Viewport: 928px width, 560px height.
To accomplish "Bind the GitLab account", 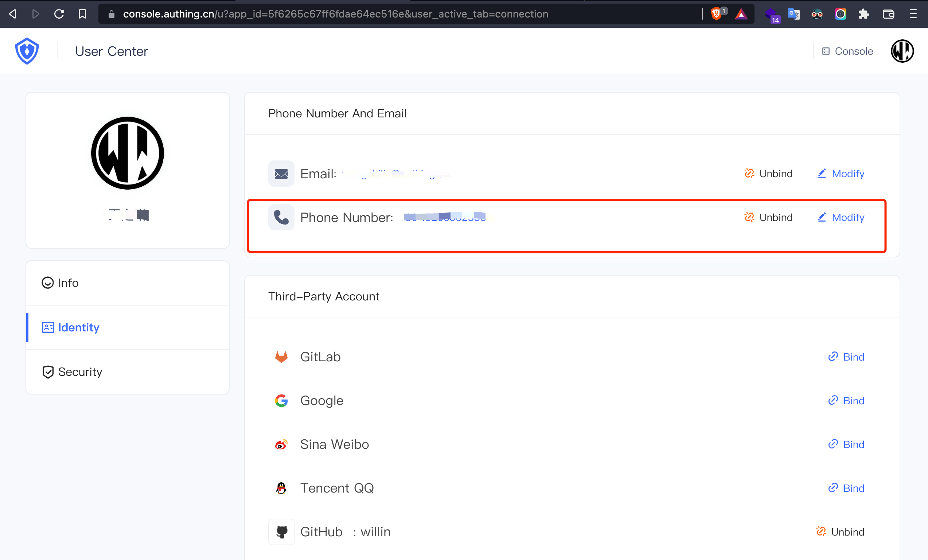I will pos(846,357).
